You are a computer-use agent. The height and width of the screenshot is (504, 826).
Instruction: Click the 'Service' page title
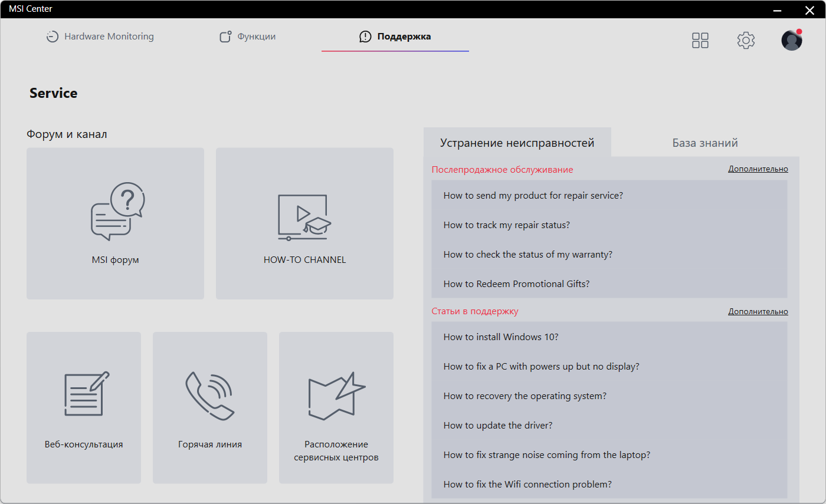pyautogui.click(x=54, y=93)
